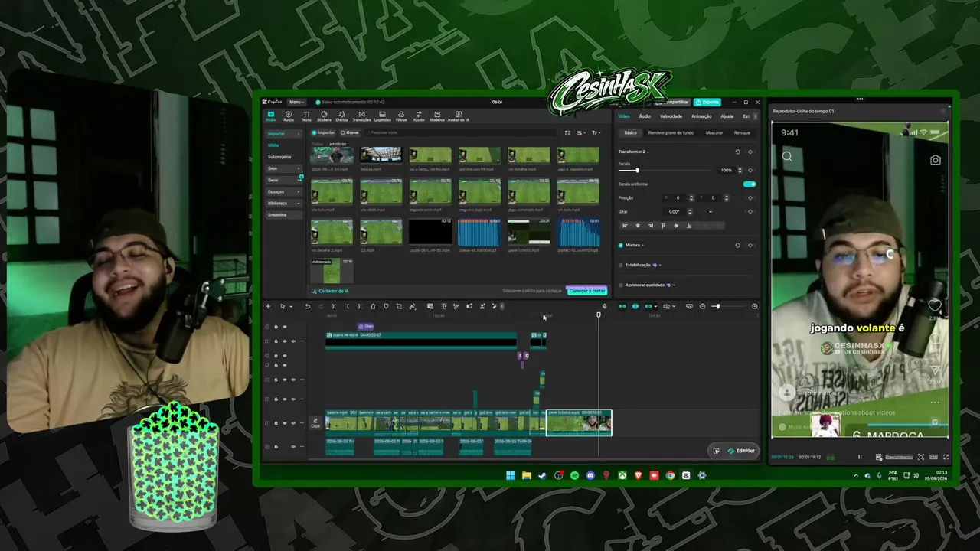The height and width of the screenshot is (551, 980).
Task: Expand the Seus sidebar section
Action: pos(284,168)
